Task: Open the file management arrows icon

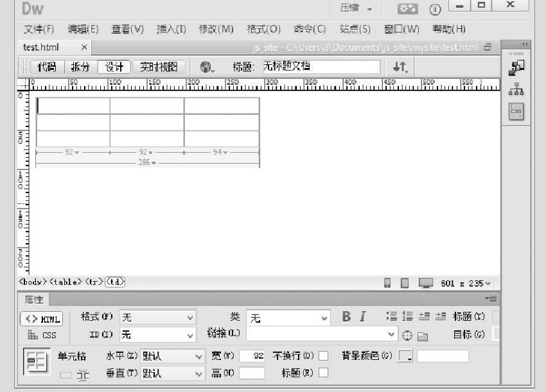Action: [400, 67]
